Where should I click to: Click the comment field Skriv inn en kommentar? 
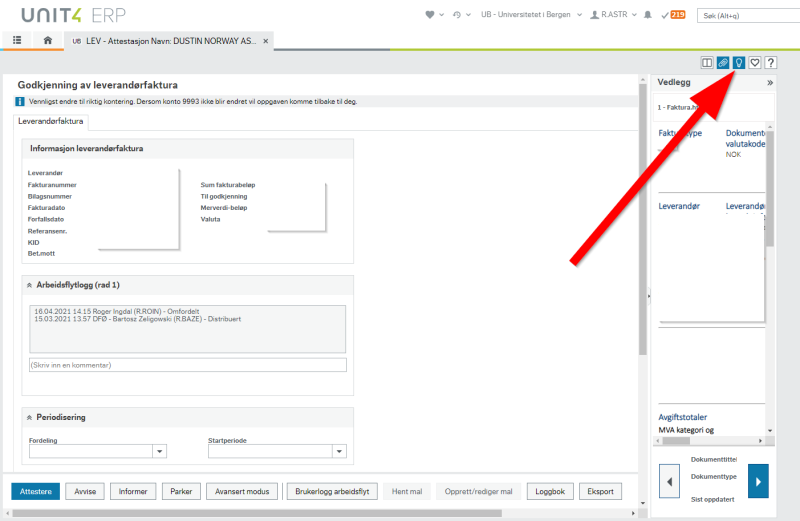click(188, 365)
